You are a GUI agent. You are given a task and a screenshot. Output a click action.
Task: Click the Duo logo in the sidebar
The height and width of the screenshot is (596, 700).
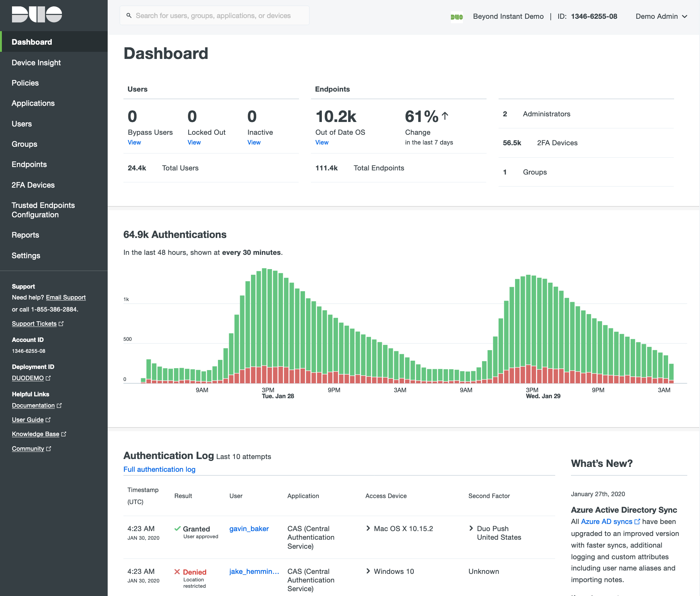tap(37, 15)
